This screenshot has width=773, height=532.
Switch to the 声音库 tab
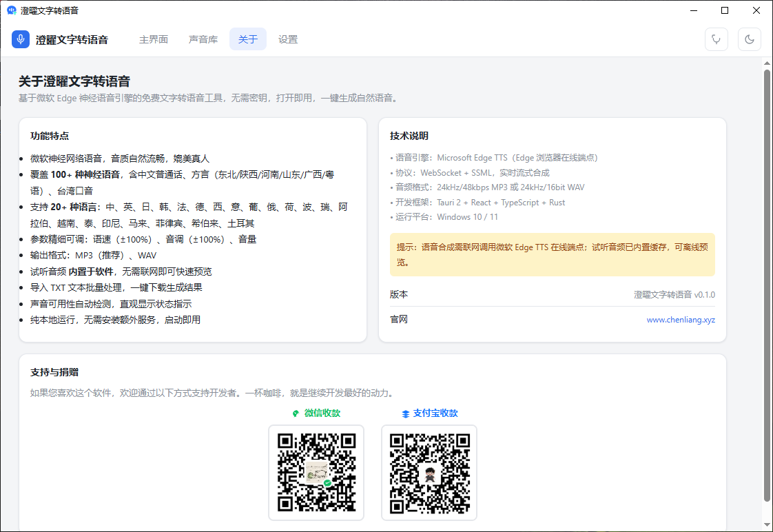tap(203, 39)
